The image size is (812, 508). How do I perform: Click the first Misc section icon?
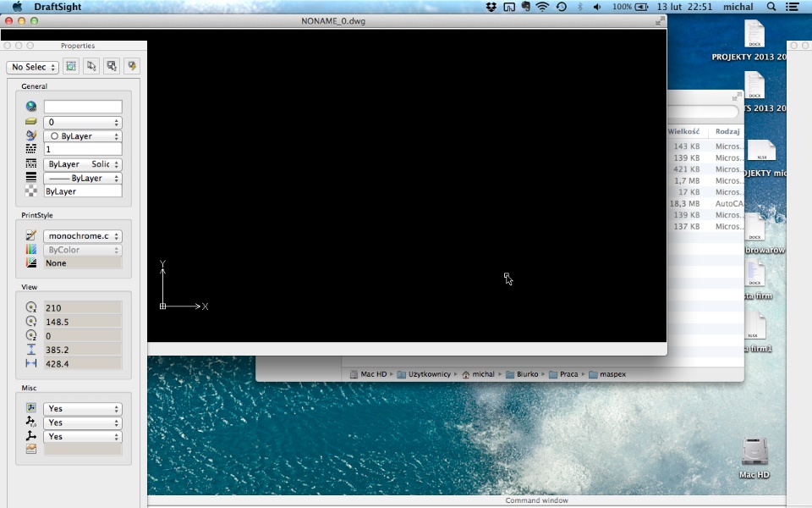pyautogui.click(x=31, y=408)
